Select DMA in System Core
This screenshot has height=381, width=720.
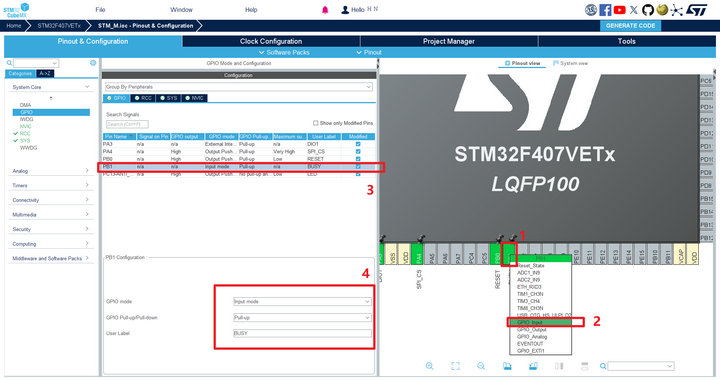click(26, 105)
